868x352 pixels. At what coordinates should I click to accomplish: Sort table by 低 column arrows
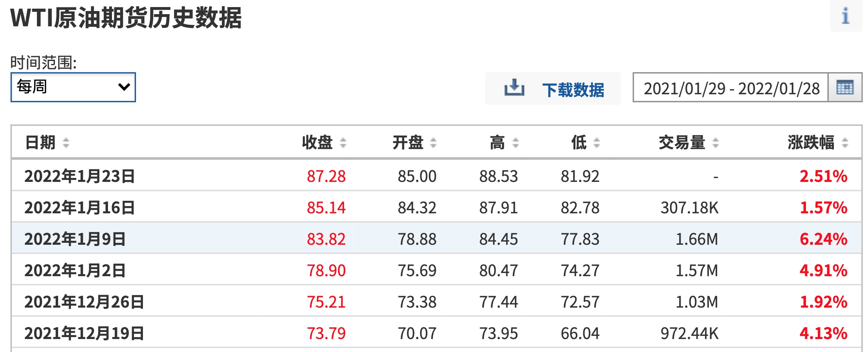point(597,143)
